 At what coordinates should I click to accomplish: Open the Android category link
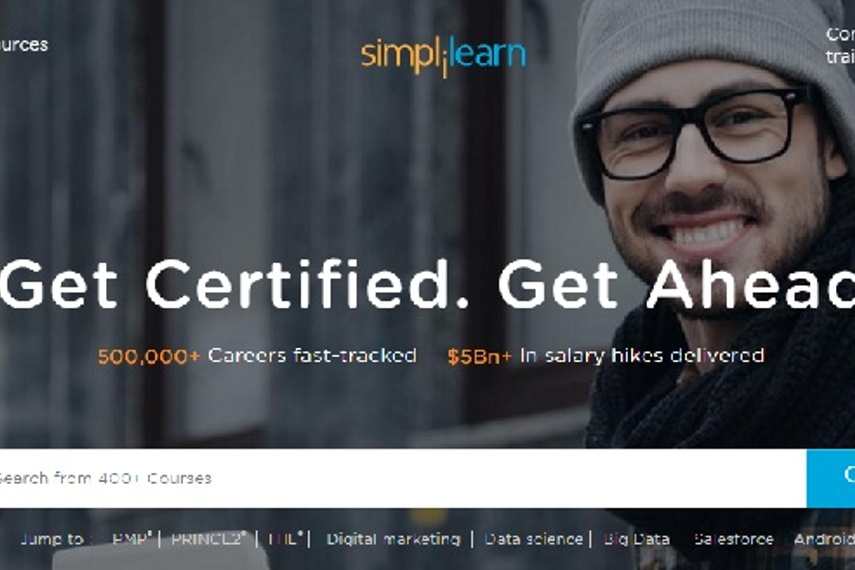pos(824,539)
